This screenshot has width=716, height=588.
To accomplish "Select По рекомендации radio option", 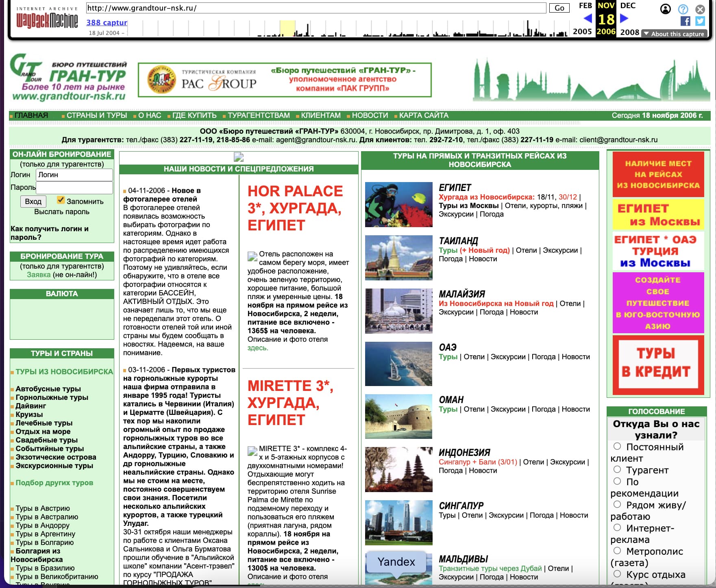I will pos(617,481).
